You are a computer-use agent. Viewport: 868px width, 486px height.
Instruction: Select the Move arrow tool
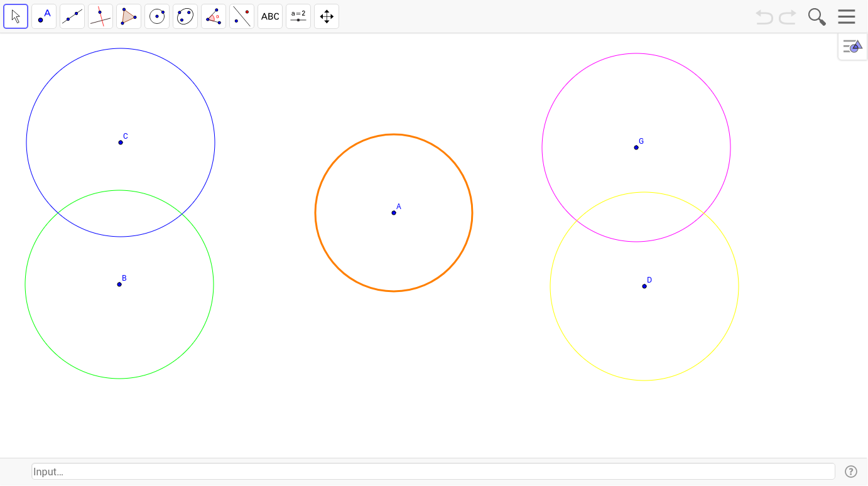click(16, 16)
